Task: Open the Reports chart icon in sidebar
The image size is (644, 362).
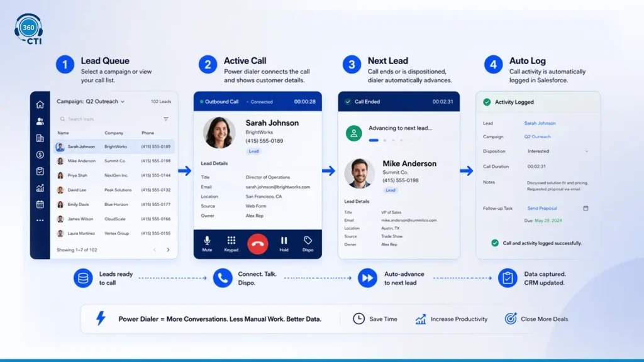Action: (x=40, y=188)
